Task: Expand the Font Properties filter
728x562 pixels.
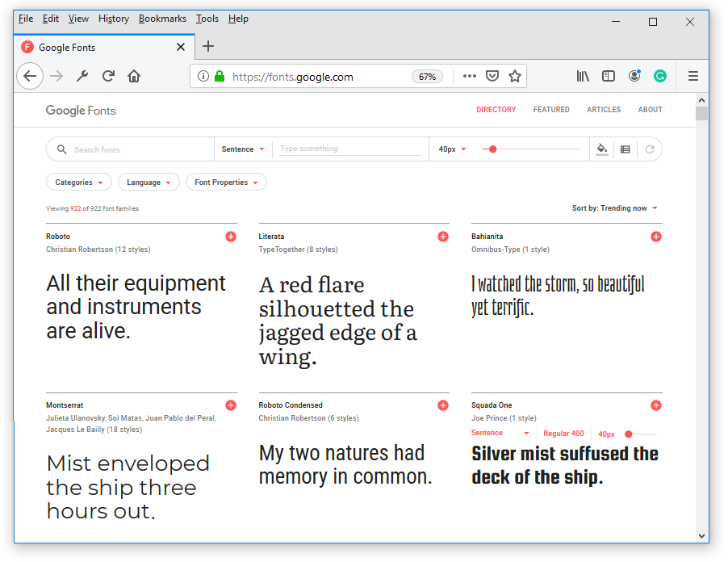Action: click(226, 182)
